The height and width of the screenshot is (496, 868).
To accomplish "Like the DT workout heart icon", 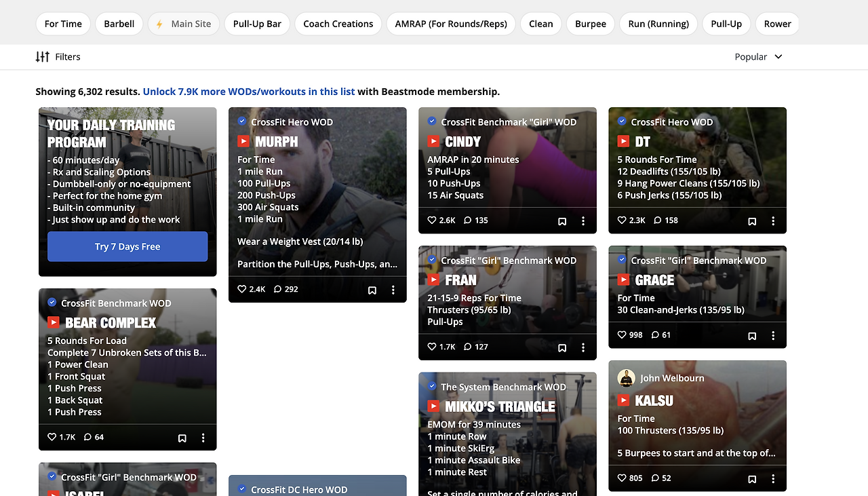I will (x=622, y=221).
